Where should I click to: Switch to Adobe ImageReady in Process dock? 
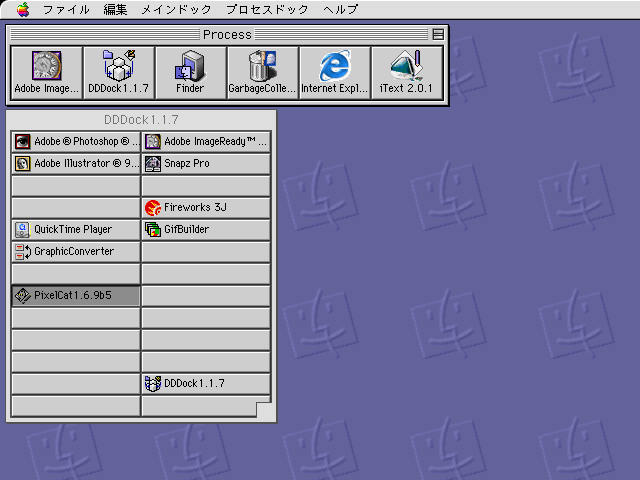click(47, 73)
